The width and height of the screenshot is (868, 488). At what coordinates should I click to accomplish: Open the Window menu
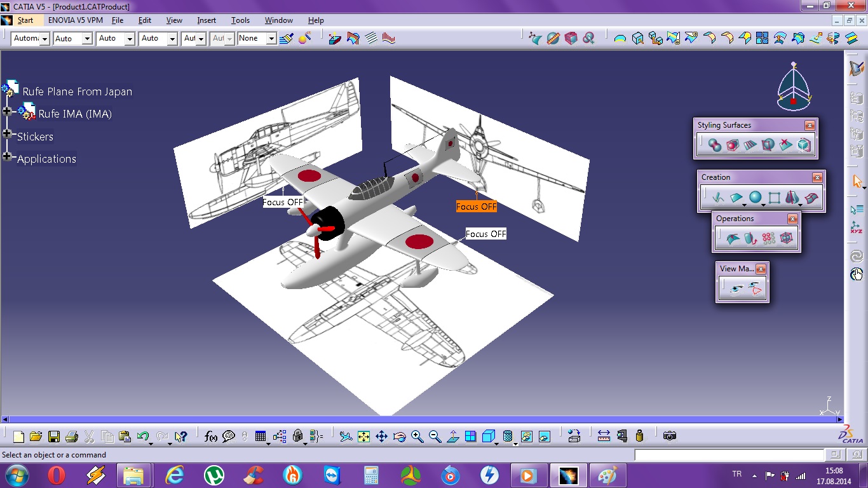[279, 20]
